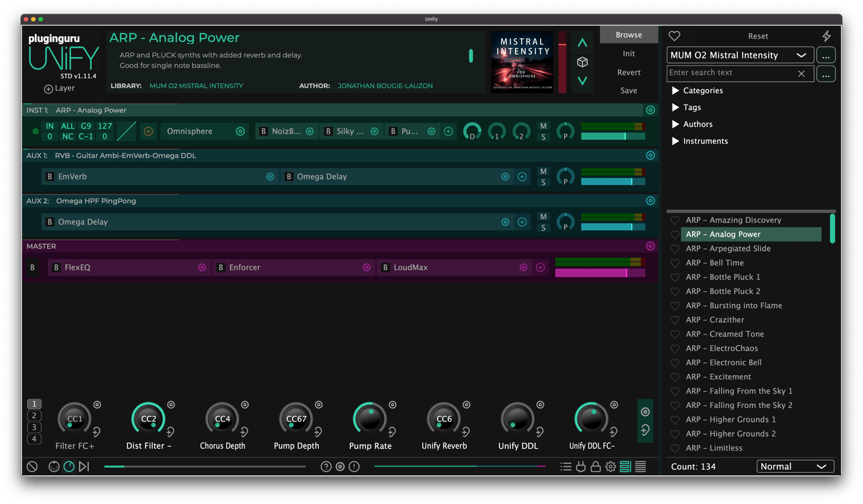Click Reset in the browser panel
Screen dimensions: 863x504
pyautogui.click(x=758, y=36)
